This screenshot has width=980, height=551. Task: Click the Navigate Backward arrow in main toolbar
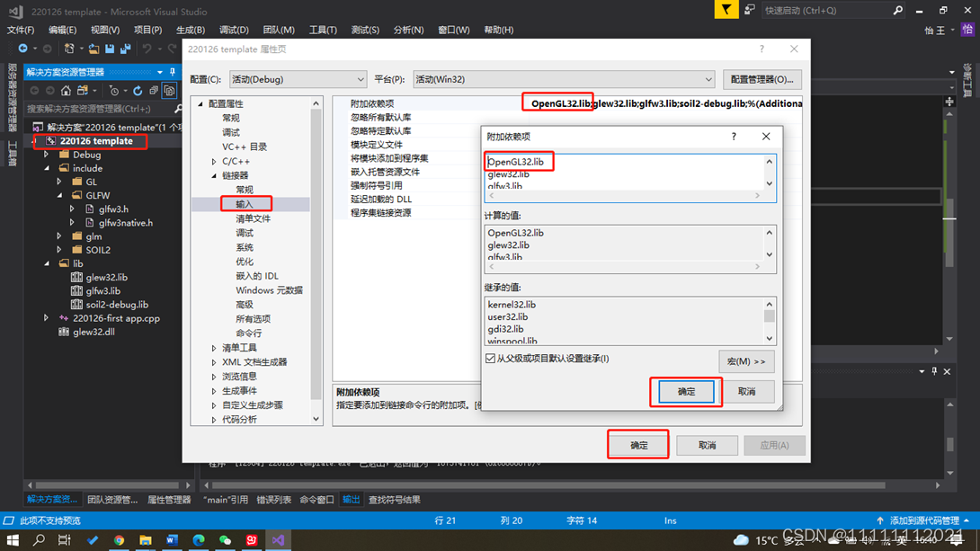coord(22,49)
